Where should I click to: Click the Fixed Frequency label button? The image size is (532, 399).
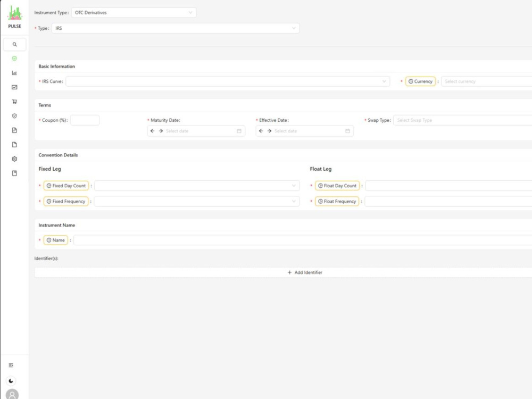tap(66, 201)
